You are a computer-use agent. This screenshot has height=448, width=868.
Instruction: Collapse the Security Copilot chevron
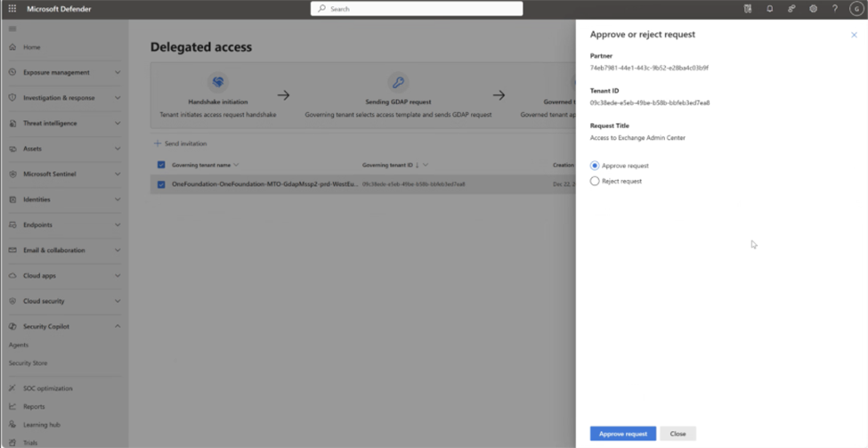[118, 327]
